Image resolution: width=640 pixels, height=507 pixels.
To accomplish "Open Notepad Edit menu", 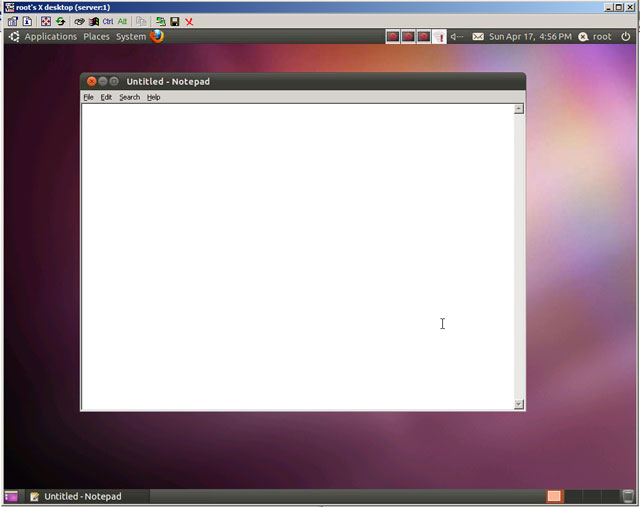I will [x=106, y=97].
